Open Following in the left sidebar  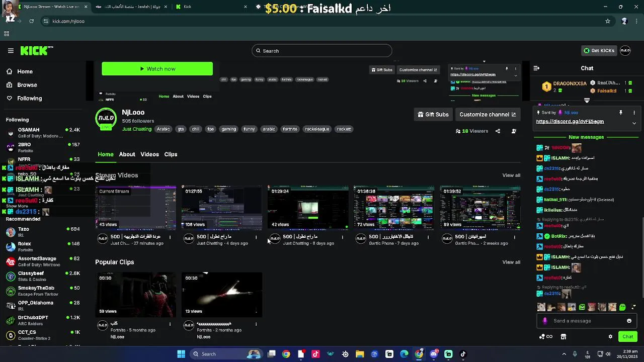(x=29, y=98)
